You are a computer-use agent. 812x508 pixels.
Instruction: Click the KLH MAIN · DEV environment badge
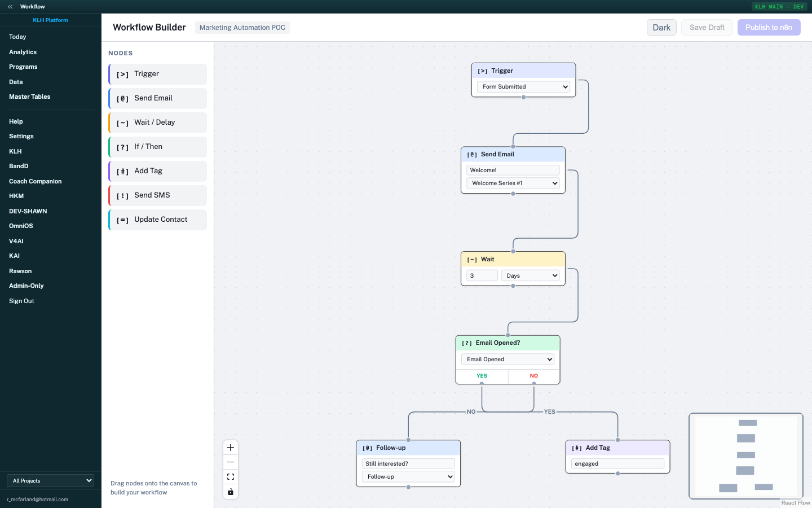(780, 7)
